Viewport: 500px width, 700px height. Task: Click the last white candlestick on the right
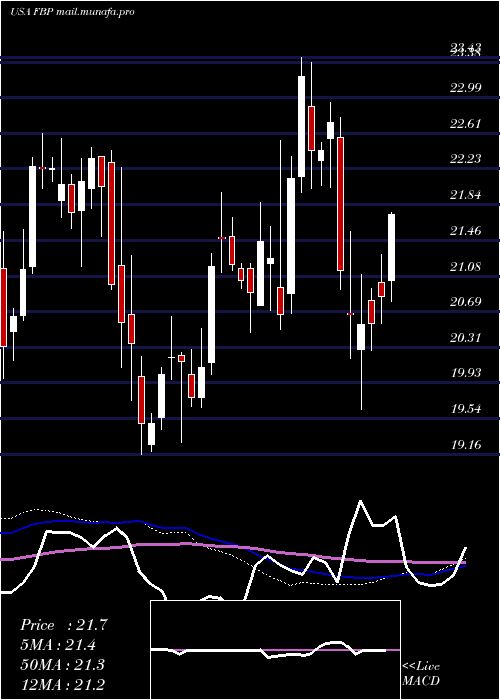392,247
